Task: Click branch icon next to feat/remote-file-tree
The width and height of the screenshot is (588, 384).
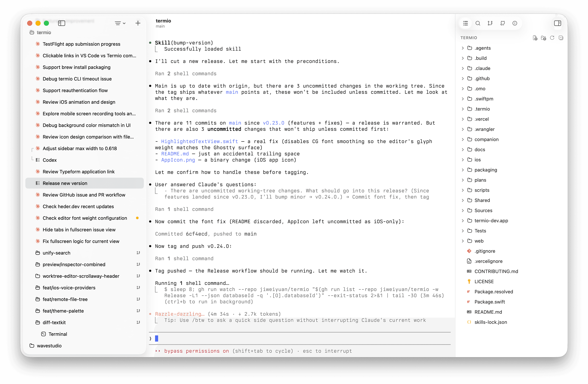Action: (138, 299)
